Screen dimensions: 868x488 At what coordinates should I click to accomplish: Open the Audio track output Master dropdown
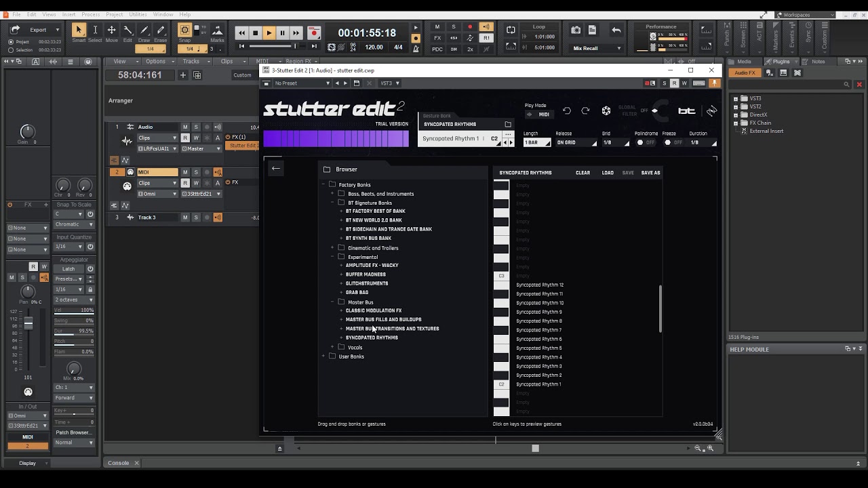(x=200, y=148)
